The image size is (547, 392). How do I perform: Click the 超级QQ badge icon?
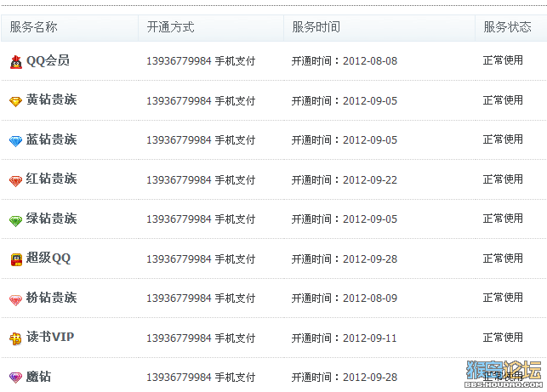coord(16,259)
